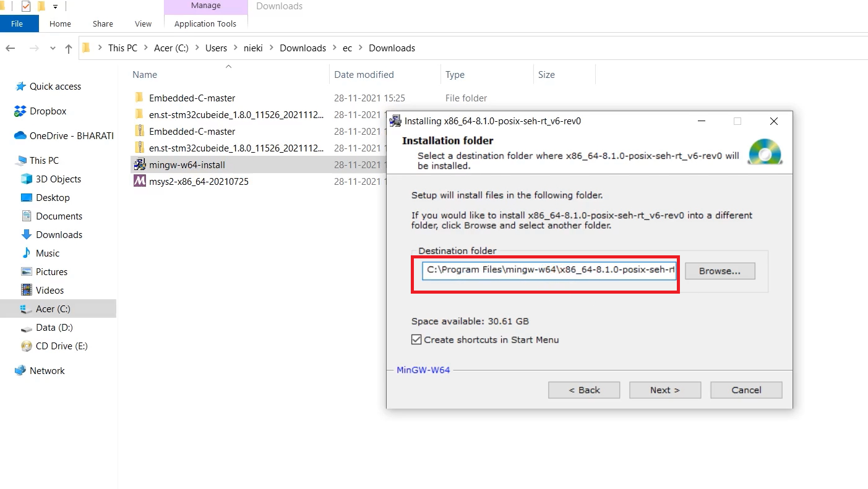
Task: Click the Network icon in sidebar
Action: pos(20,371)
